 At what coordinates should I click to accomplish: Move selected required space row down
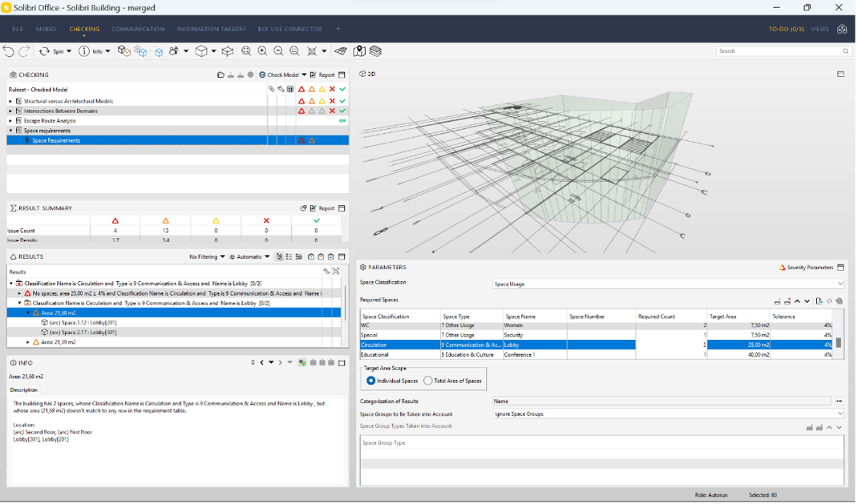coord(807,301)
